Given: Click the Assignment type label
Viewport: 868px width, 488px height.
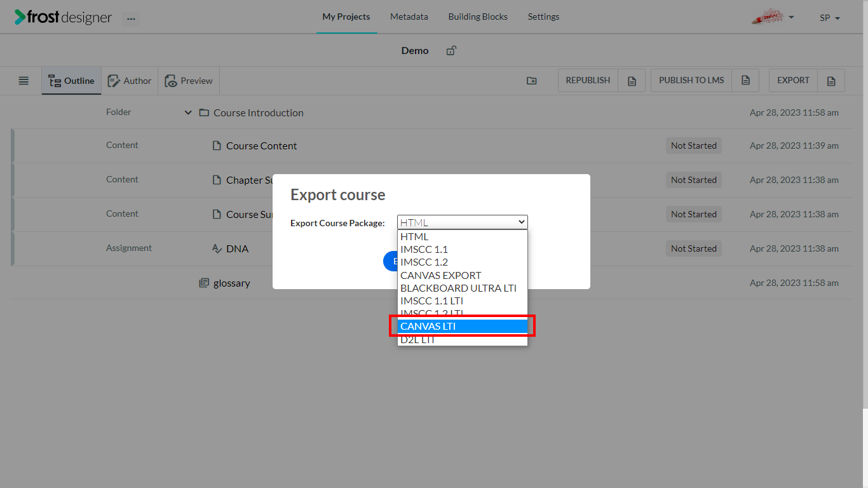Looking at the screenshot, I should click(x=129, y=248).
